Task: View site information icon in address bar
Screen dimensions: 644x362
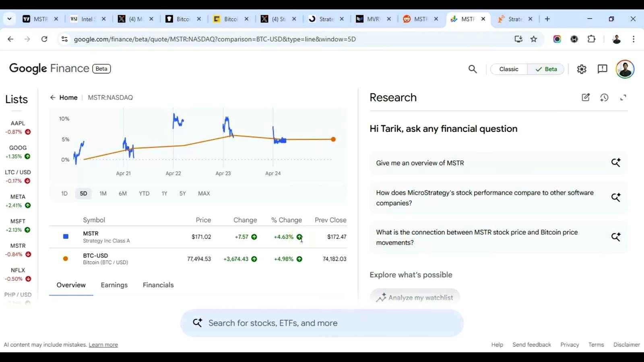Action: click(64, 39)
